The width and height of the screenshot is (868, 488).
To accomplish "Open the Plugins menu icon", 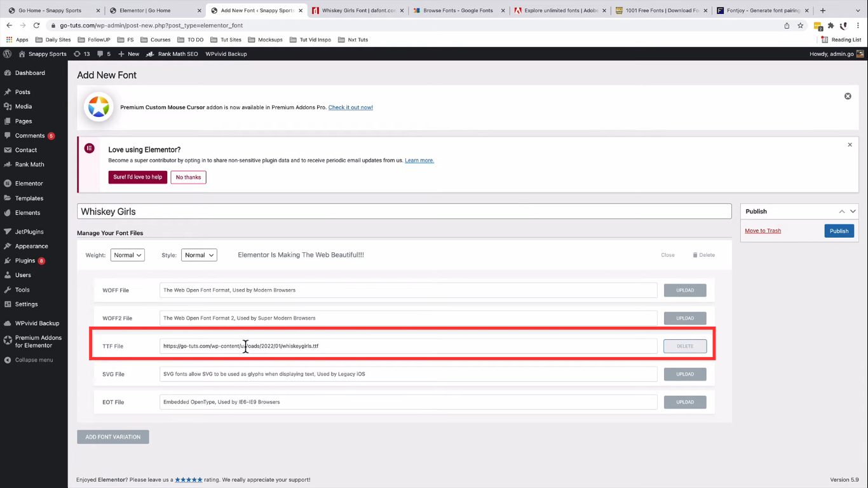I will click(x=8, y=261).
